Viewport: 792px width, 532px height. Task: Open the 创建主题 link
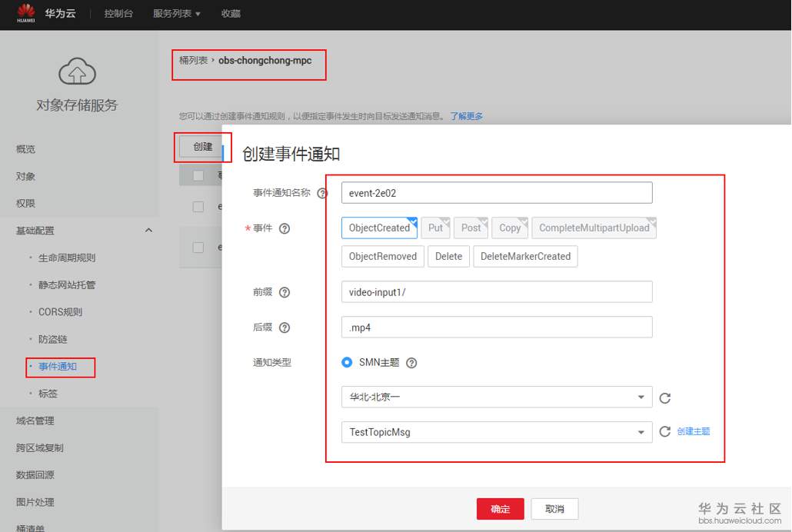coord(694,432)
